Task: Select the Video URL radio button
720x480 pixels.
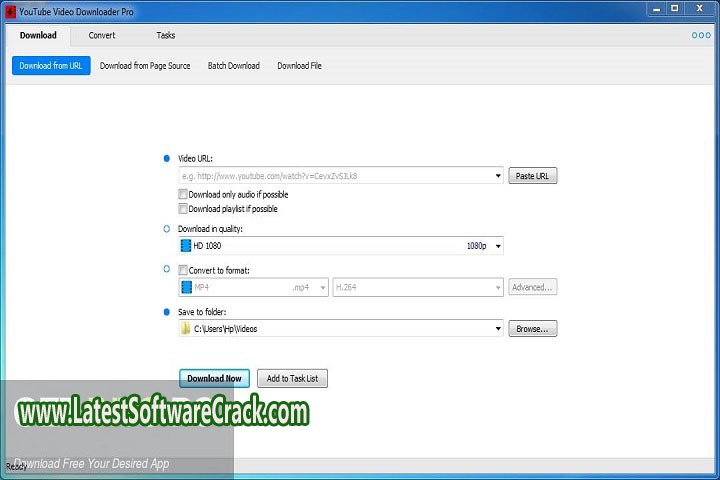Action: [167, 159]
